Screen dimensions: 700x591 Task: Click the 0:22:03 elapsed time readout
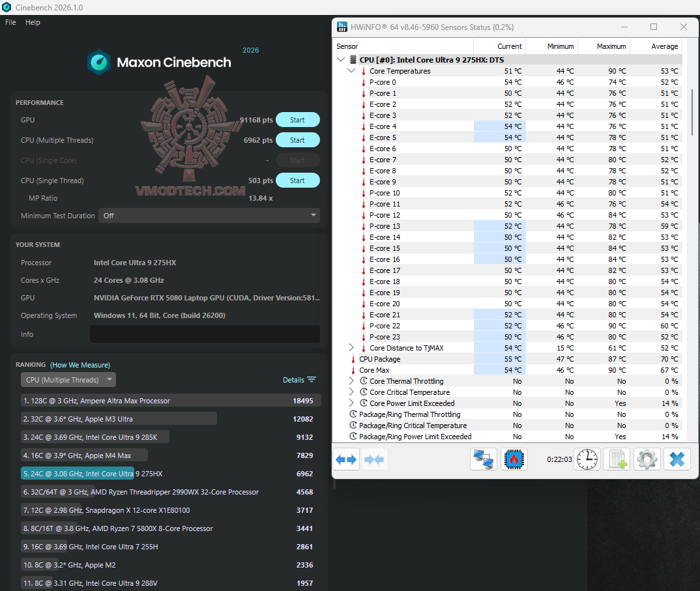pyautogui.click(x=559, y=459)
